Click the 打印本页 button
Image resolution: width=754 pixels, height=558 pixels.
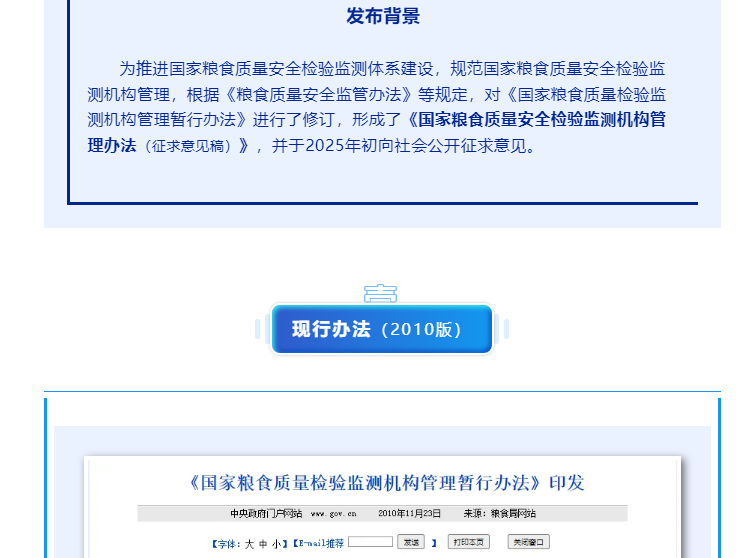(x=468, y=542)
